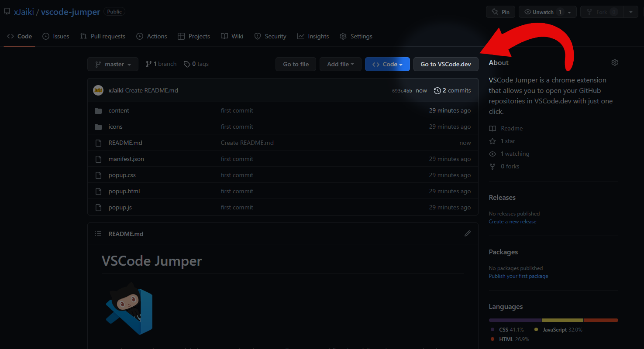
Task: Expand the Add file dropdown
Action: pyautogui.click(x=340, y=64)
